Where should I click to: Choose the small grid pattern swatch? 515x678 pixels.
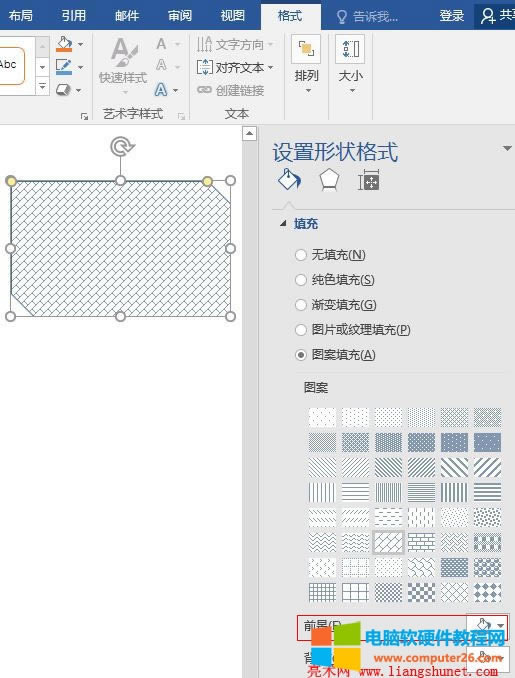tap(322, 592)
